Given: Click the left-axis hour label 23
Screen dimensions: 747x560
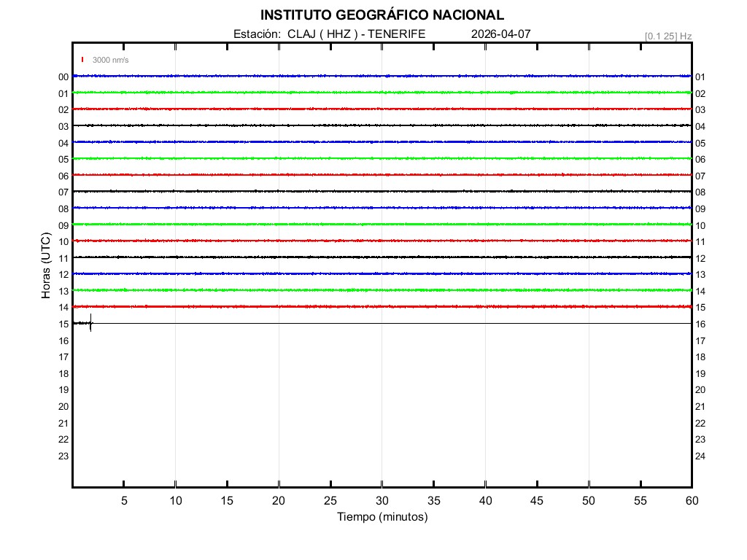Looking at the screenshot, I should tap(63, 456).
